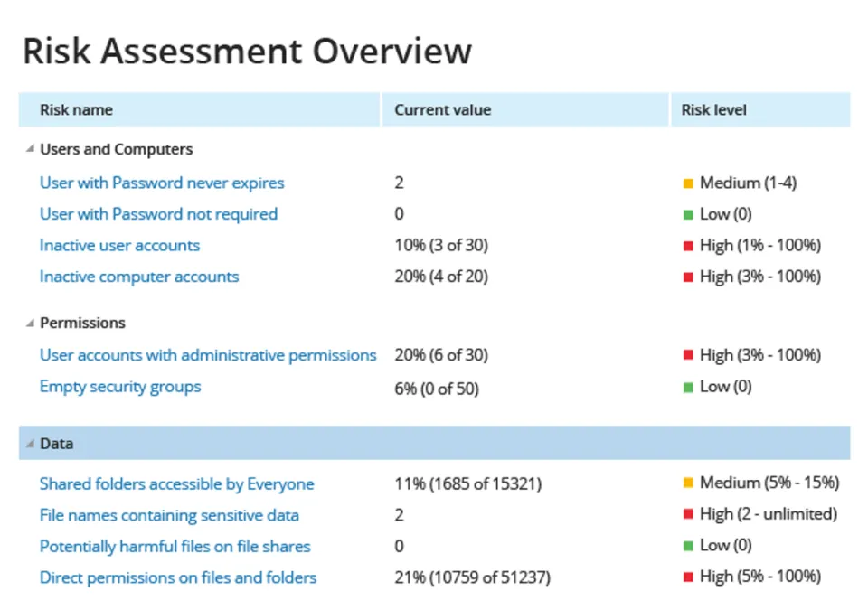Open Shared folders accessible by Everyone
Screen dimensions: 868x610
pos(176,484)
